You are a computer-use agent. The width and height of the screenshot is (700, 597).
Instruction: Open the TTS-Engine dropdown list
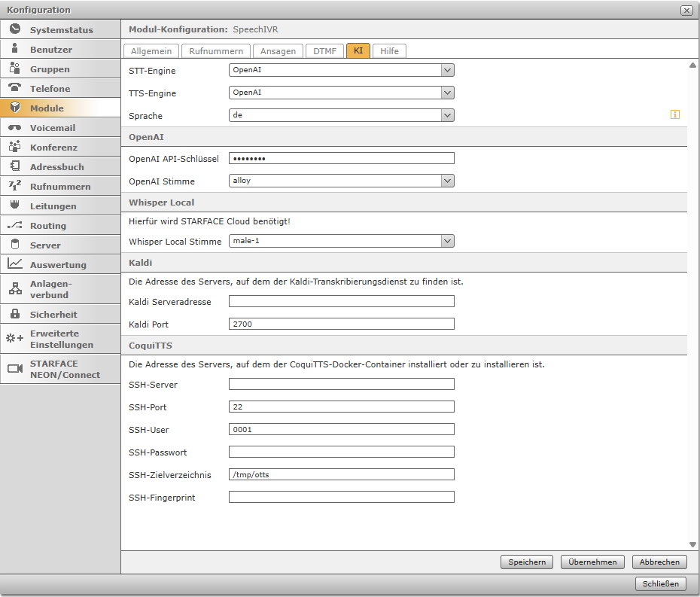pos(447,93)
